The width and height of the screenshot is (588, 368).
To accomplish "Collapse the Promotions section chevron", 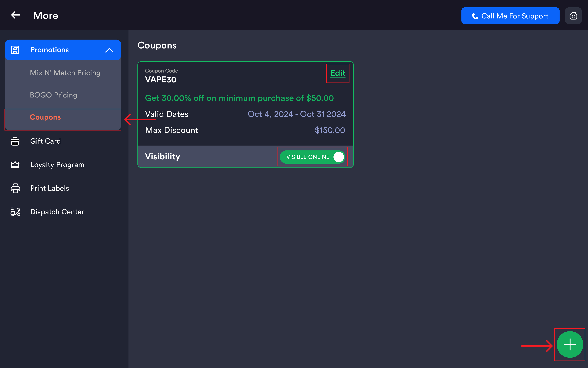I will 109,50.
